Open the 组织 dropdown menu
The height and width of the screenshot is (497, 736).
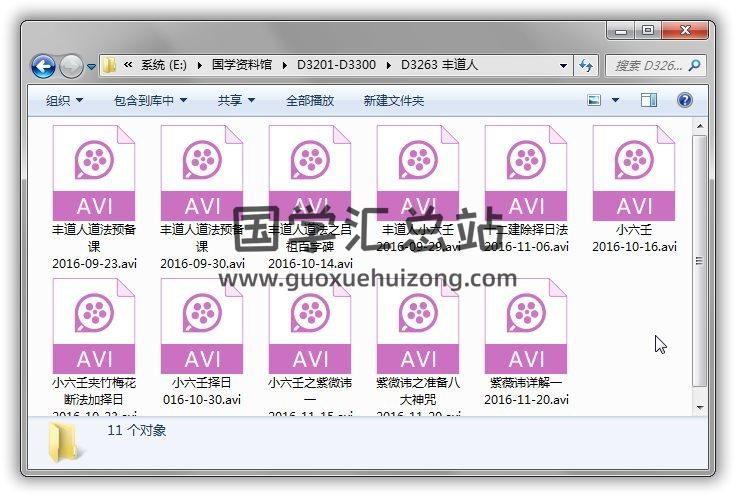pos(64,101)
